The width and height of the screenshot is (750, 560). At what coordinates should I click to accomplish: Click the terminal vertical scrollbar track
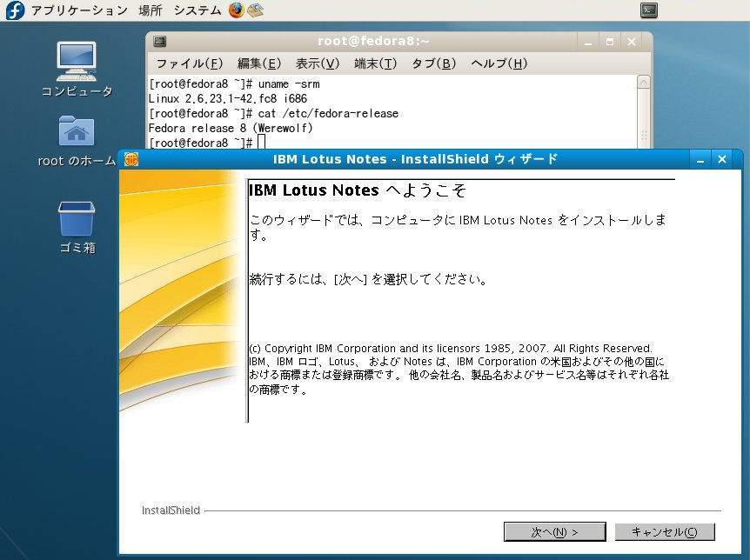[643, 118]
